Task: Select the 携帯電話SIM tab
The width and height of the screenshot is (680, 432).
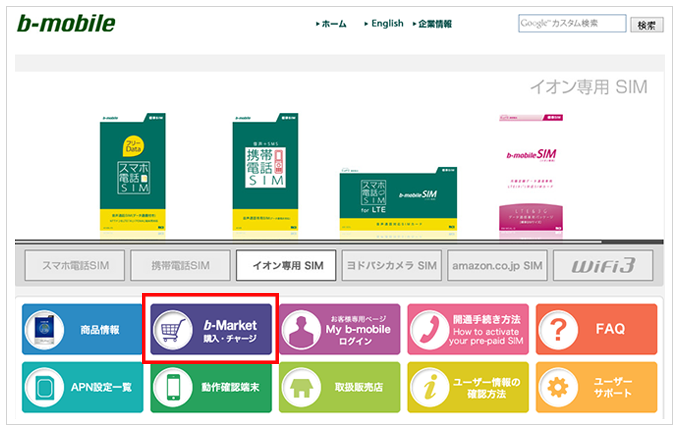Action: [x=180, y=265]
